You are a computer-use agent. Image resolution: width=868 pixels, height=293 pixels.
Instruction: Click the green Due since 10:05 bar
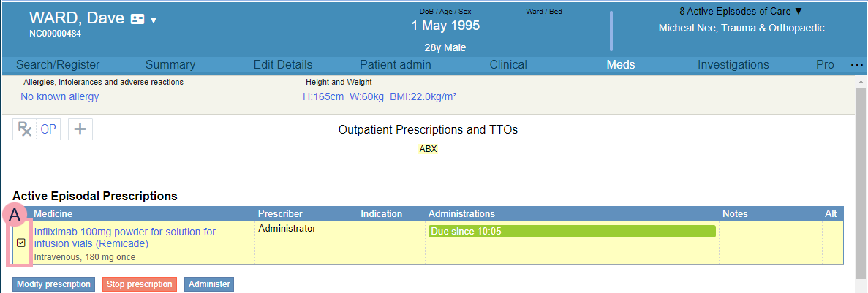[571, 232]
